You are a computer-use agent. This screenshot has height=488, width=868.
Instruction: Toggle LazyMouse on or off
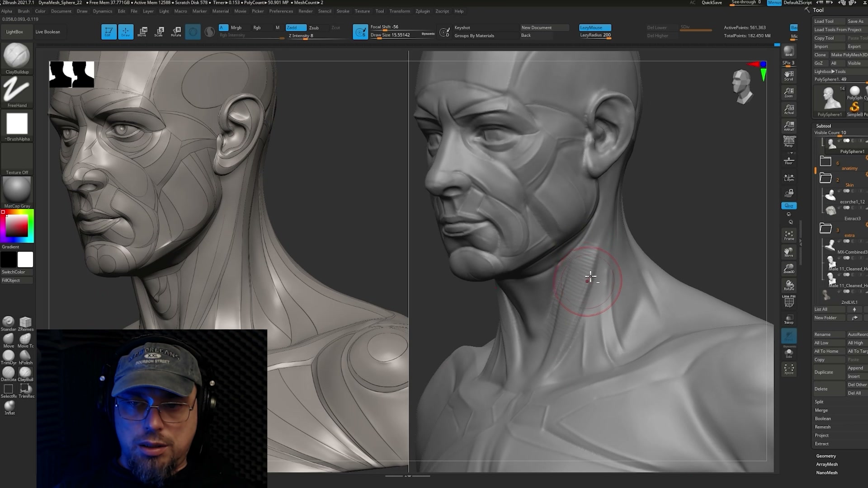point(595,28)
